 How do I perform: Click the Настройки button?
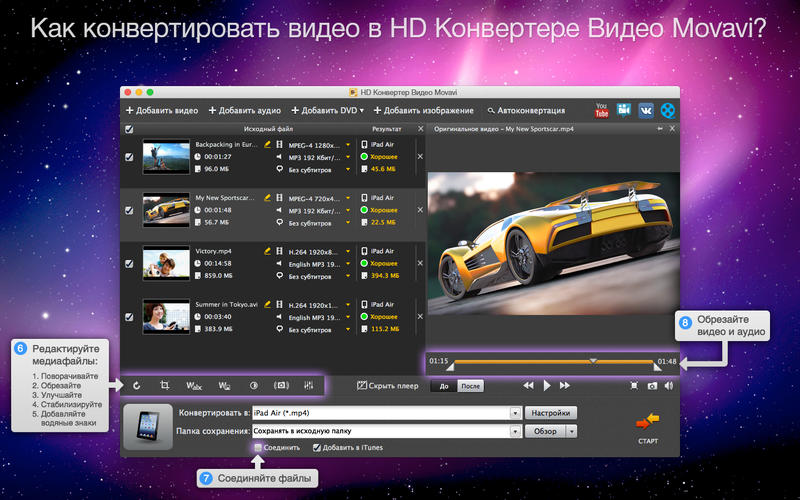tap(551, 413)
